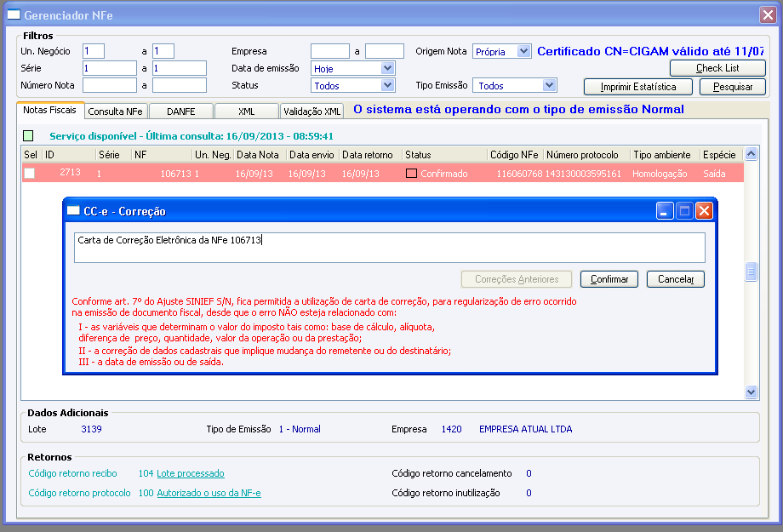Tick the Sel checkbox for NF 106713
Image resolution: width=783 pixels, height=532 pixels.
[30, 174]
